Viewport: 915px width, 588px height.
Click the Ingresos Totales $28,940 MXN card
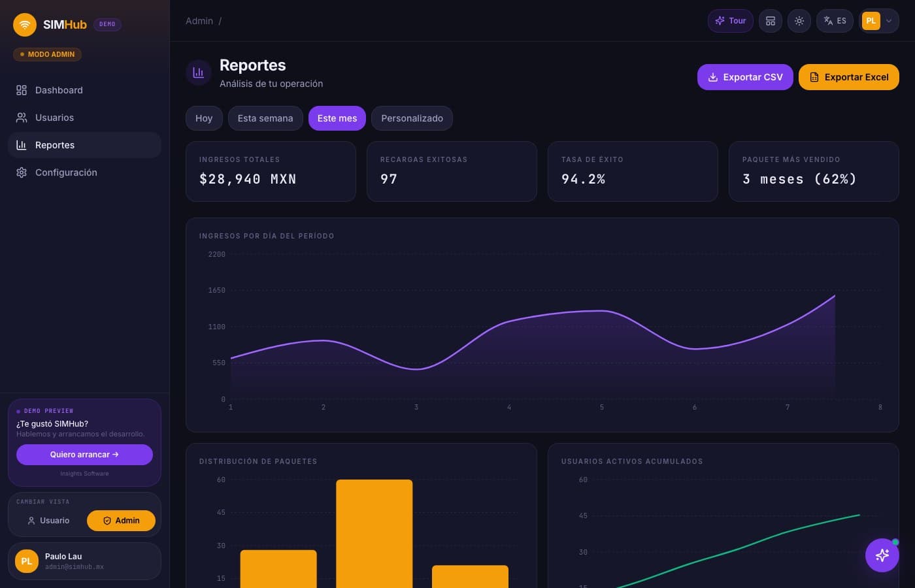tap(271, 171)
